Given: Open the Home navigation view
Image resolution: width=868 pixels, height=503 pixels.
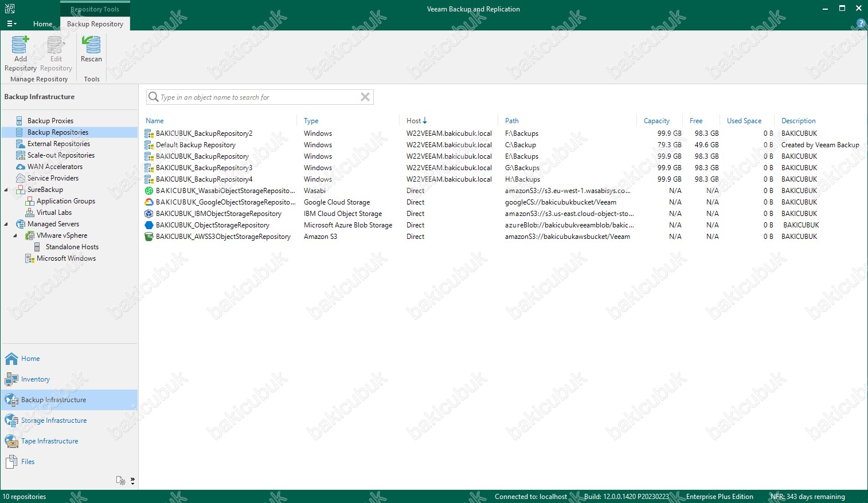Looking at the screenshot, I should click(x=69, y=359).
